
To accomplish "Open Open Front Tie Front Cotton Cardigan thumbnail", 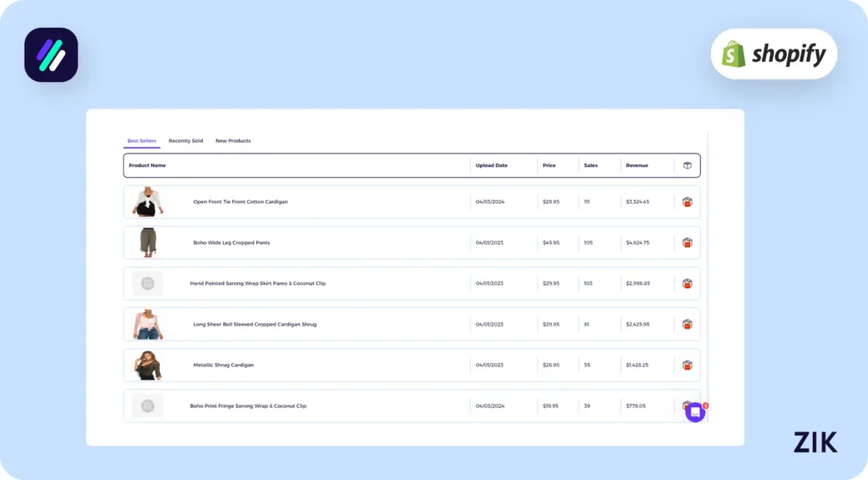I will coord(147,202).
